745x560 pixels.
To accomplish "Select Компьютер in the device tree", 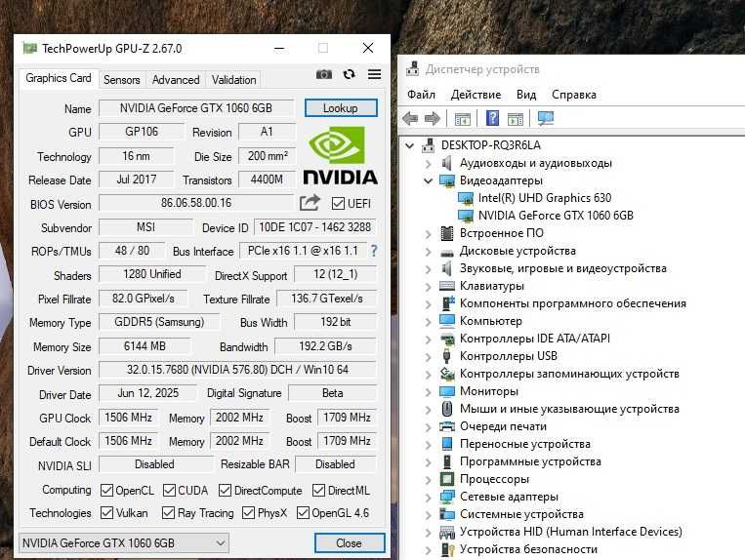I will coord(491,321).
